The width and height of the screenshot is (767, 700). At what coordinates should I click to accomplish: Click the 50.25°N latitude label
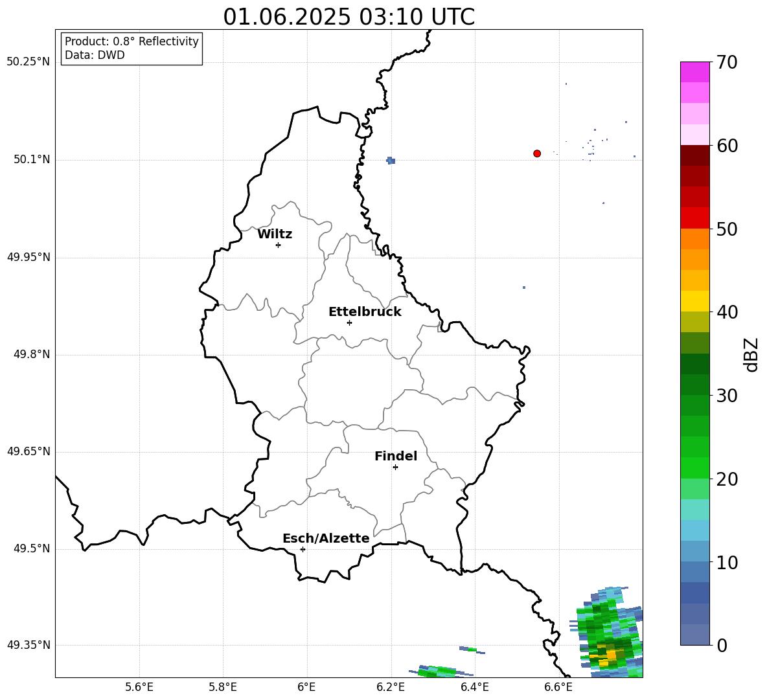click(29, 62)
